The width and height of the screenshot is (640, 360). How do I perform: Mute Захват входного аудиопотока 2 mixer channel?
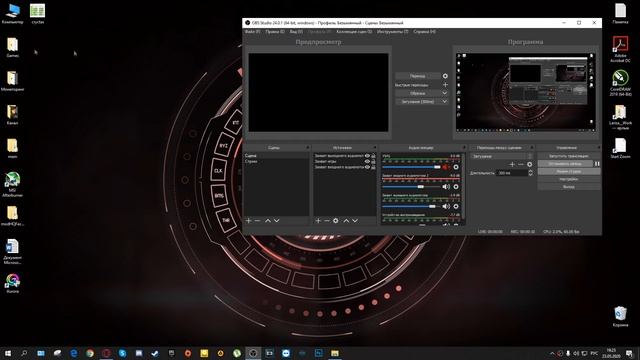tap(446, 187)
